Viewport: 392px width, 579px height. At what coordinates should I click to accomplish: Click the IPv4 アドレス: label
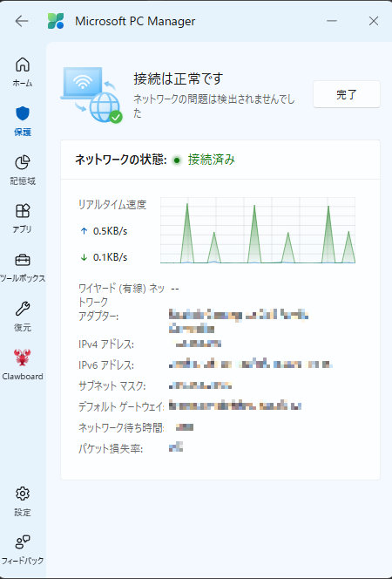coord(105,344)
